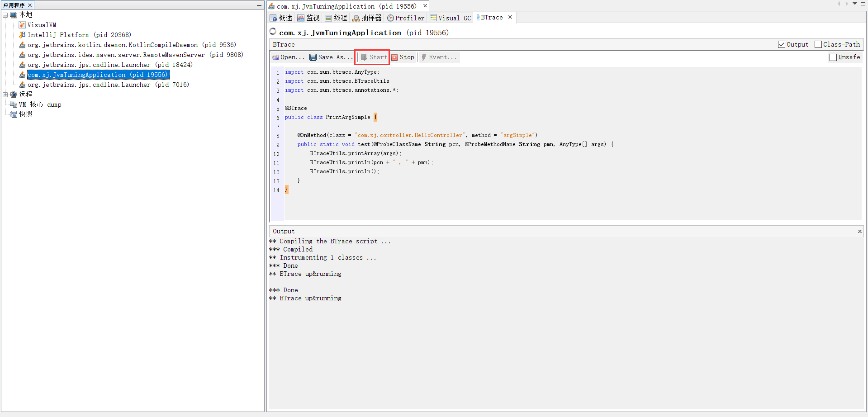Click the Event... button
This screenshot has height=417, width=868.
point(439,57)
